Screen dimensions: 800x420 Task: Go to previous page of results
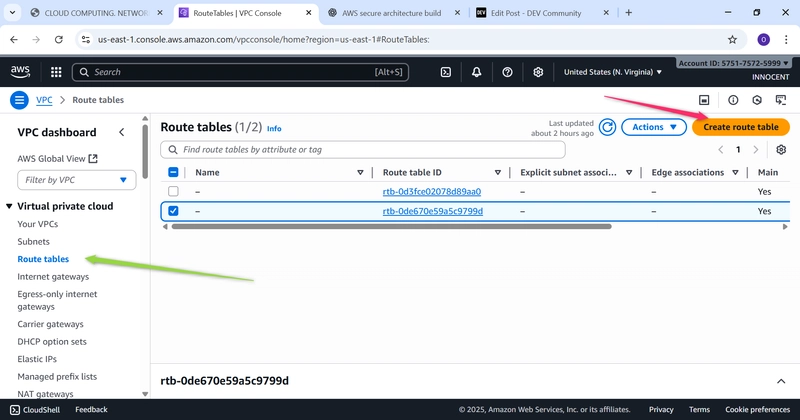[720, 150]
